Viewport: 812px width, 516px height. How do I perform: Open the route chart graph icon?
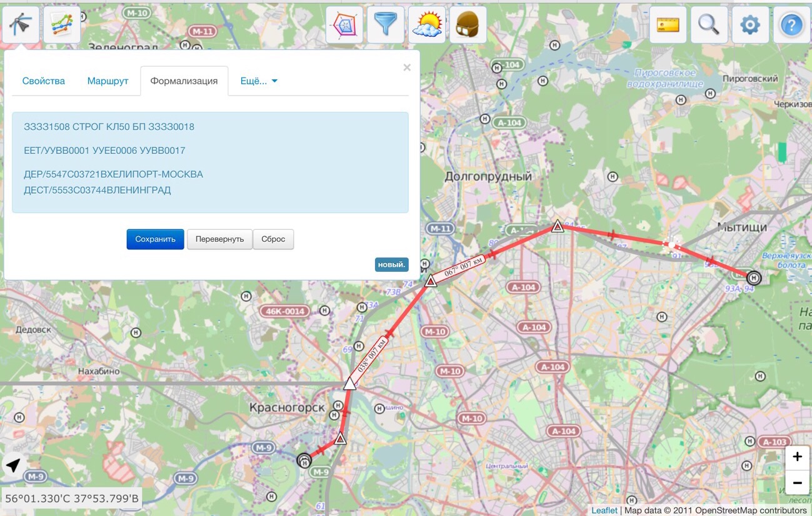point(62,25)
